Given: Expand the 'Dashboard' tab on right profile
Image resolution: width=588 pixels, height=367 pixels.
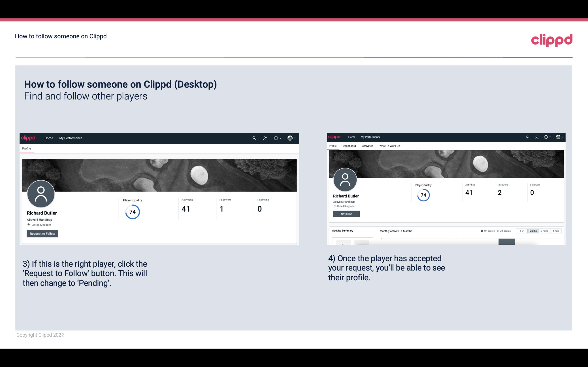Looking at the screenshot, I should click(349, 146).
